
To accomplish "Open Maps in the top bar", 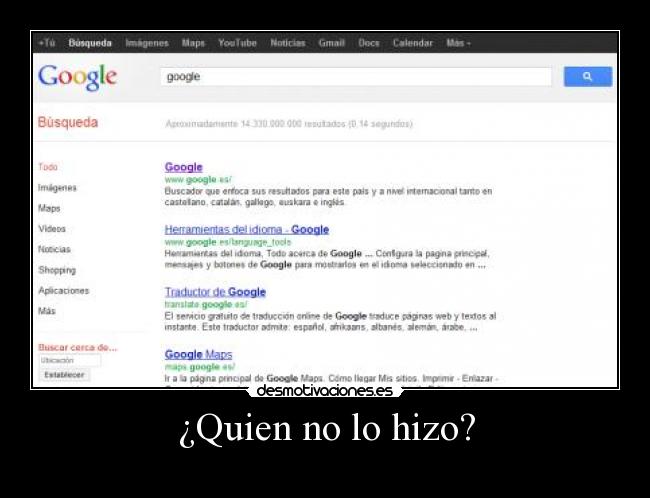I will [193, 43].
